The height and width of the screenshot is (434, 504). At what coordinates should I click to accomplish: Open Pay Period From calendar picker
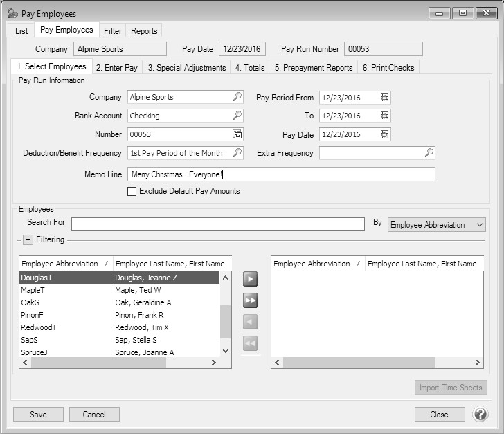tap(384, 98)
